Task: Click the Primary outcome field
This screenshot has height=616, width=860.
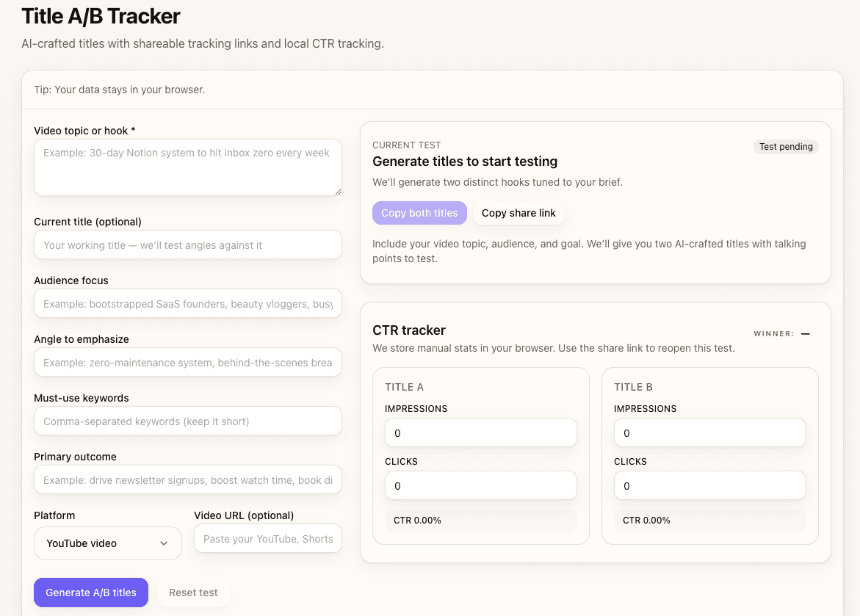Action: [x=187, y=479]
